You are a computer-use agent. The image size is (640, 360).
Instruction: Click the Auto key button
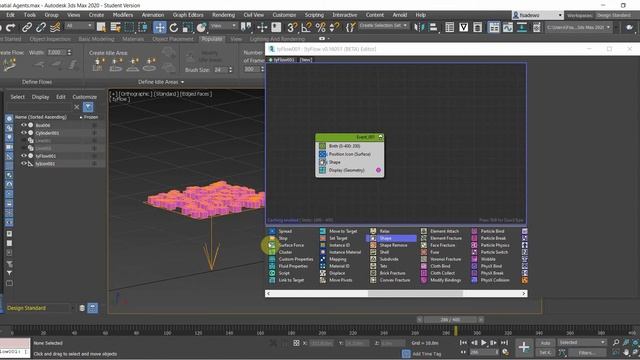pyautogui.click(x=545, y=342)
